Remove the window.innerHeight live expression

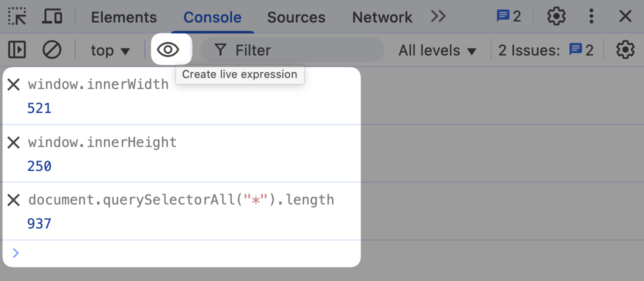click(x=13, y=142)
